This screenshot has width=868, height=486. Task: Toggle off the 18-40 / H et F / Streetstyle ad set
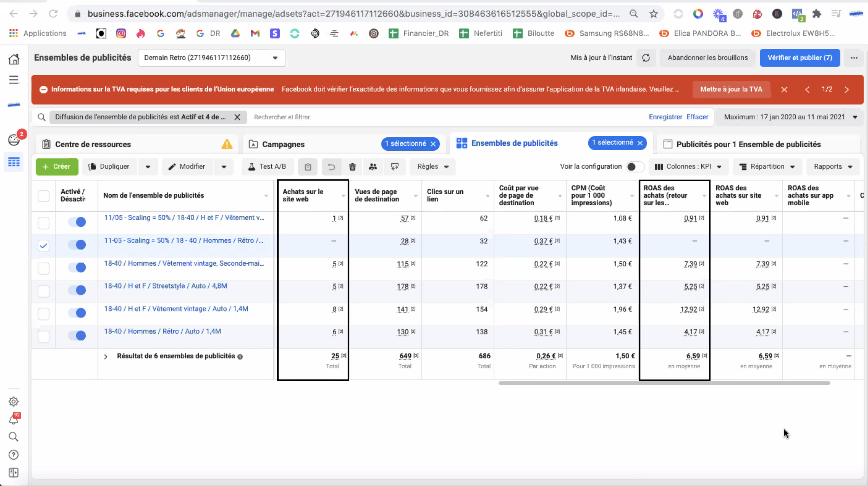(77, 290)
